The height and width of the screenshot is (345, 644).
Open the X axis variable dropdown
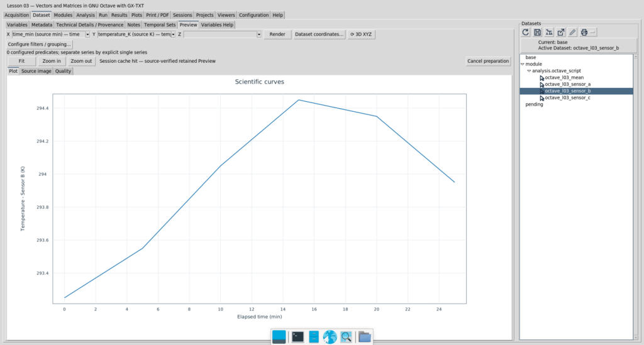coord(87,35)
